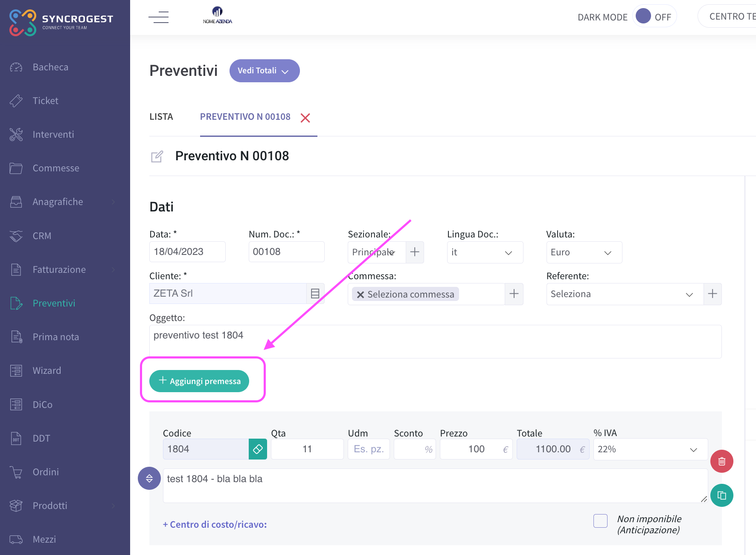This screenshot has height=555, width=756.
Task: Add new Referente with plus icon
Action: point(712,294)
